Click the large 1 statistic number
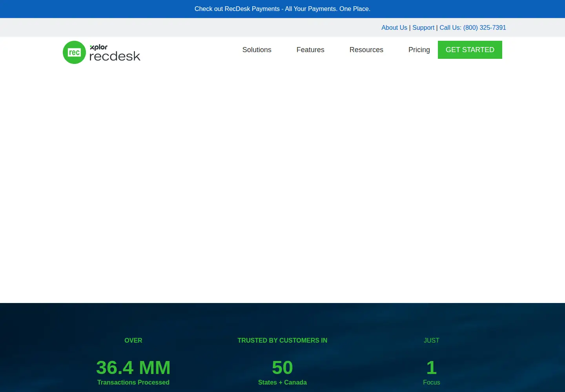 pos(432,368)
